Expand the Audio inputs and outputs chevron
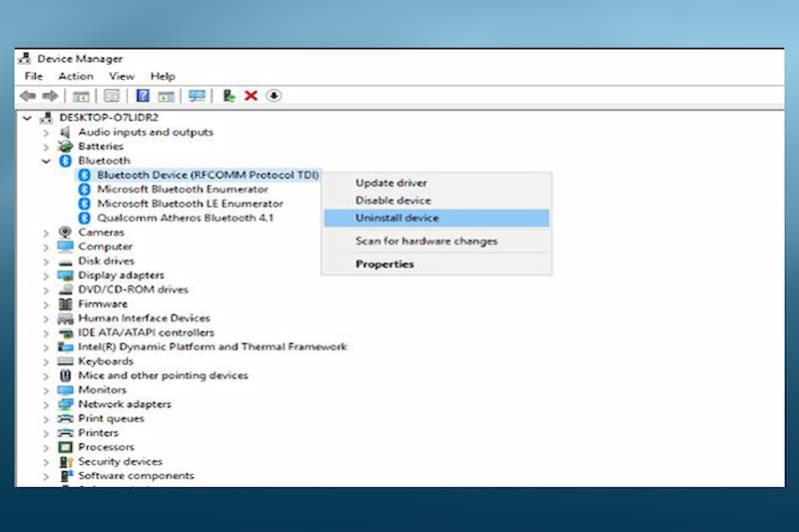This screenshot has height=532, width=799. coord(46,133)
